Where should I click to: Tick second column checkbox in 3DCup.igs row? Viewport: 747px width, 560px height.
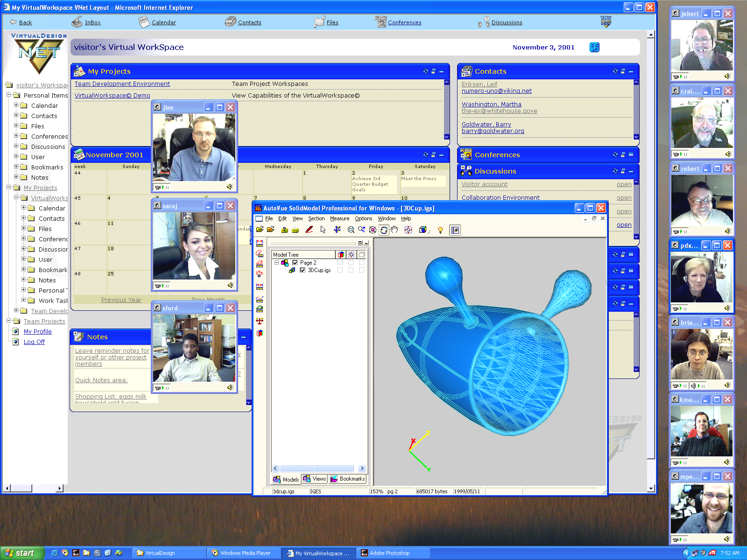[x=351, y=270]
